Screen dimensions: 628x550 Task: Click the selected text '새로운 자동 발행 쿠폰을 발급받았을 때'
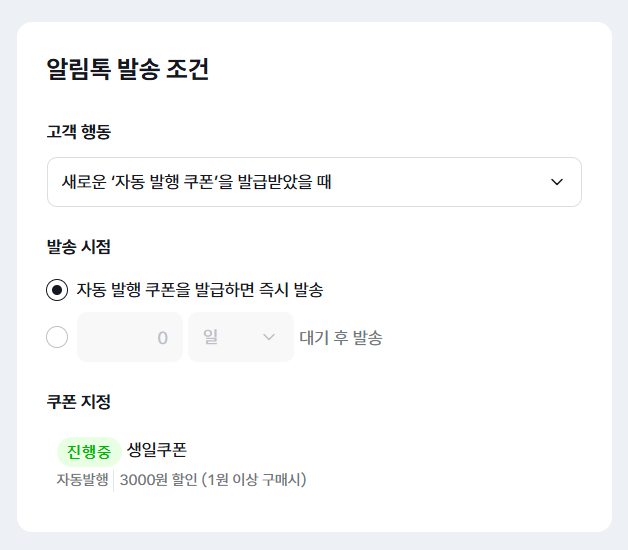pyautogui.click(x=197, y=182)
